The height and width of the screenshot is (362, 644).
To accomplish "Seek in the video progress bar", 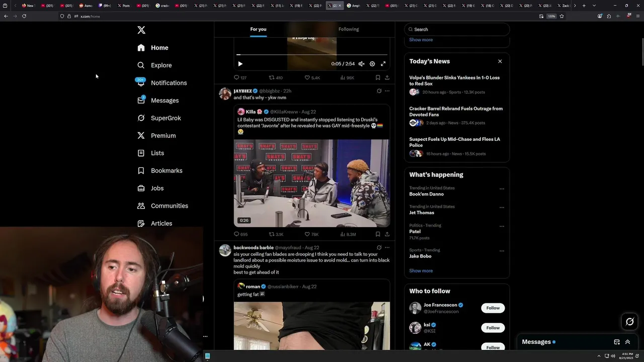I will coord(312,54).
